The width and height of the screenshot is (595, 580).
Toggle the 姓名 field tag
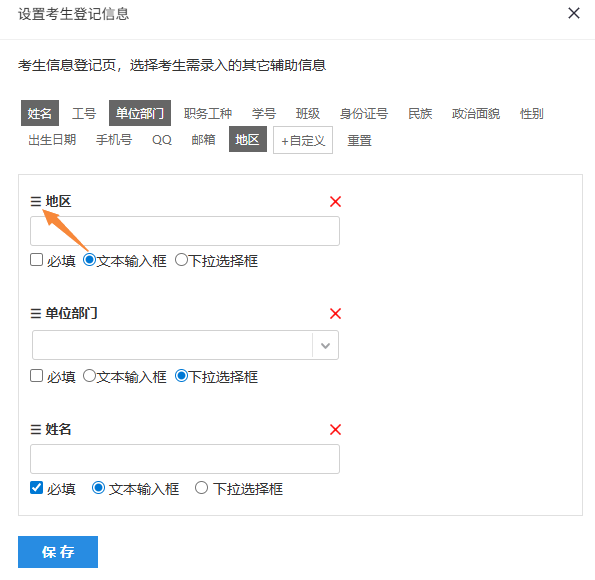[x=40, y=113]
